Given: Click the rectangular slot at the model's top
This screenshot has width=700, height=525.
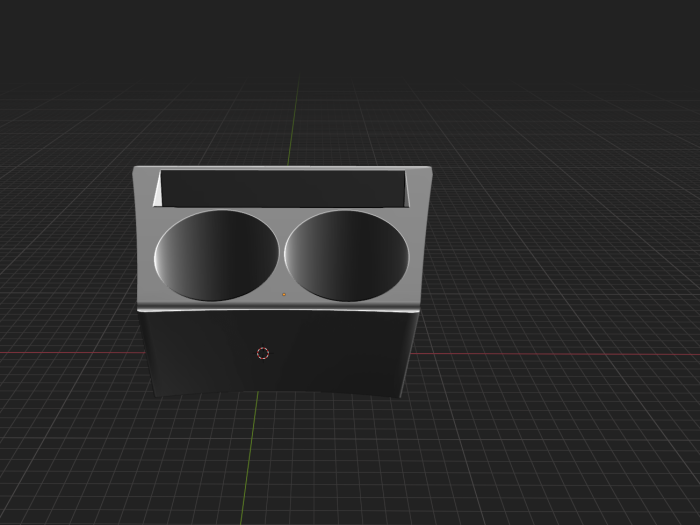Looking at the screenshot, I should [284, 188].
